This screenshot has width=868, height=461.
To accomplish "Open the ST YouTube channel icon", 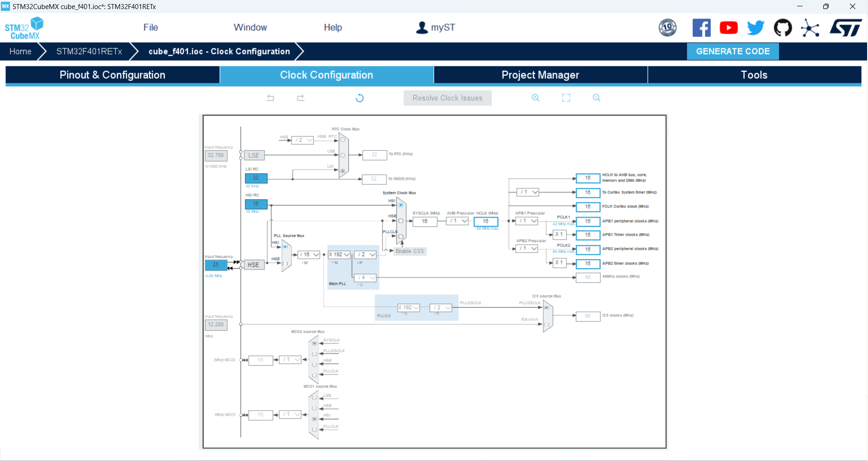I will pyautogui.click(x=728, y=28).
